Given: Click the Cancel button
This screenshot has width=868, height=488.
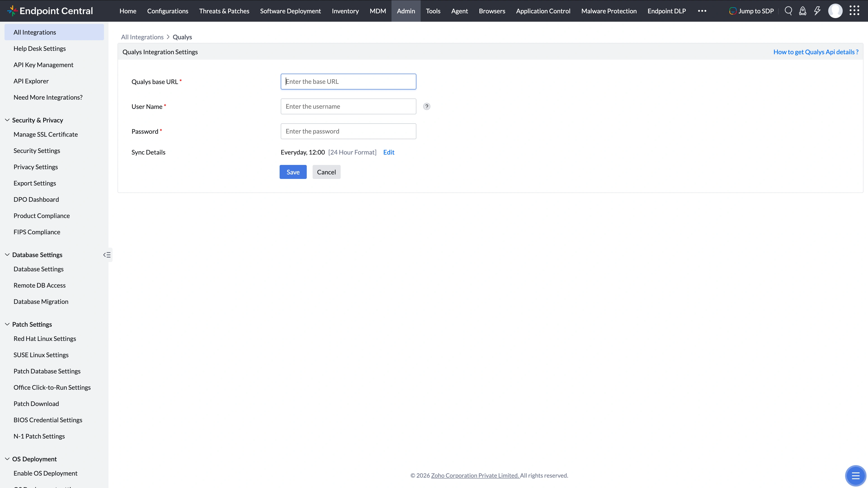Looking at the screenshot, I should (326, 172).
